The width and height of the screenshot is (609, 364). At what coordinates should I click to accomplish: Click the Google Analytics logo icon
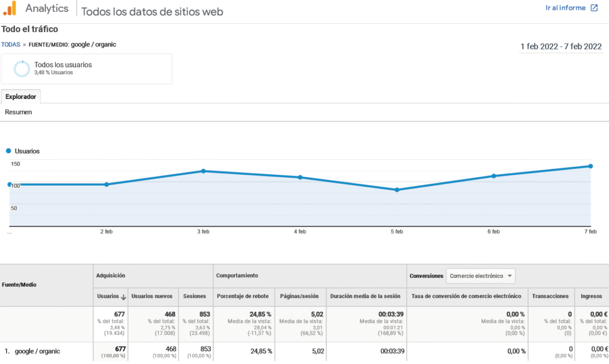(10, 9)
